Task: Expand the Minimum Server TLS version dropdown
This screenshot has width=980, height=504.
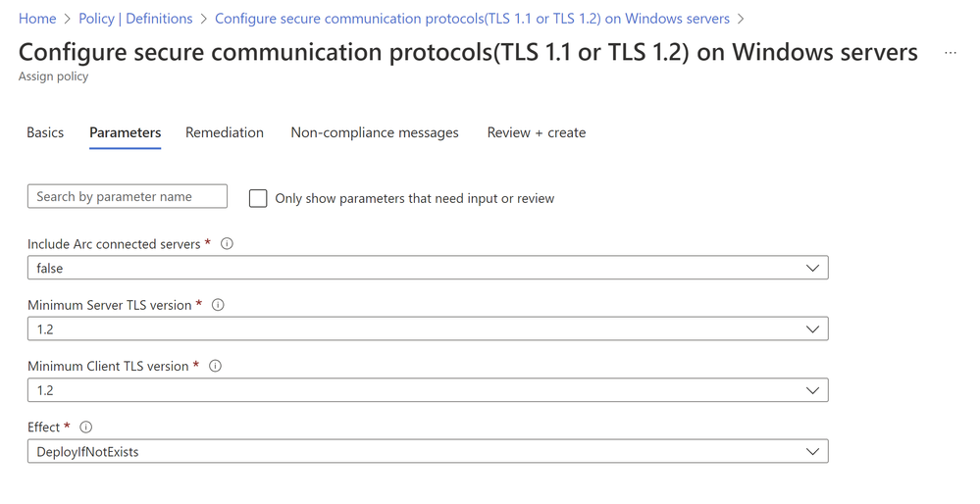Action: coord(428,329)
